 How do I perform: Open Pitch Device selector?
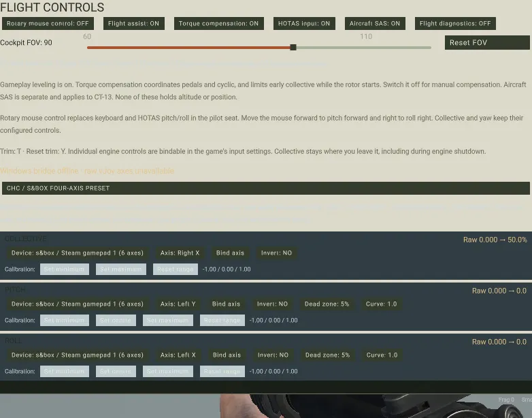point(78,304)
